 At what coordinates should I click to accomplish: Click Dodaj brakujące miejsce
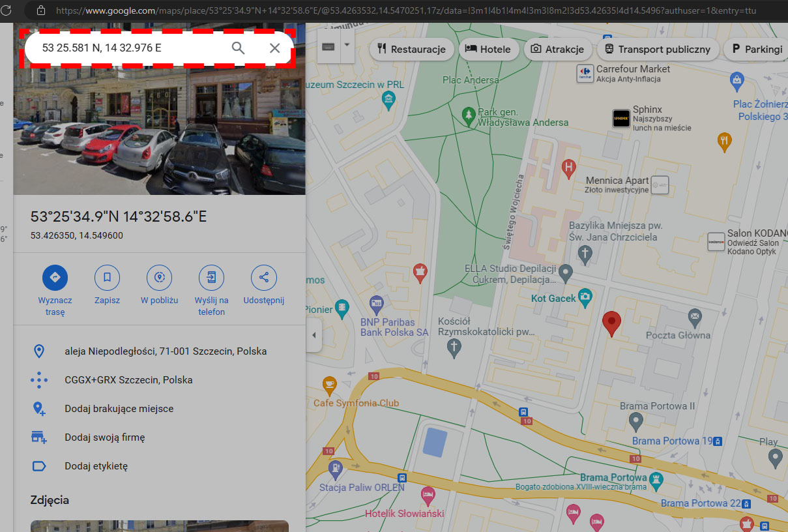(x=160, y=409)
